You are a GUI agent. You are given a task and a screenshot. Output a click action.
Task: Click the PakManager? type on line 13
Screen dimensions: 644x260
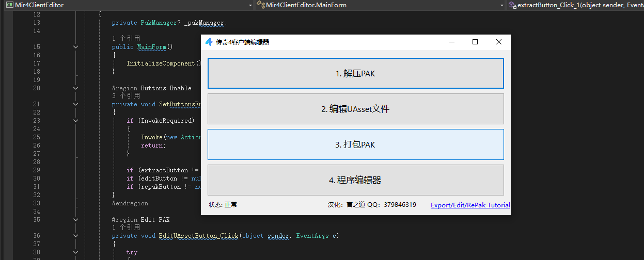[x=161, y=23]
